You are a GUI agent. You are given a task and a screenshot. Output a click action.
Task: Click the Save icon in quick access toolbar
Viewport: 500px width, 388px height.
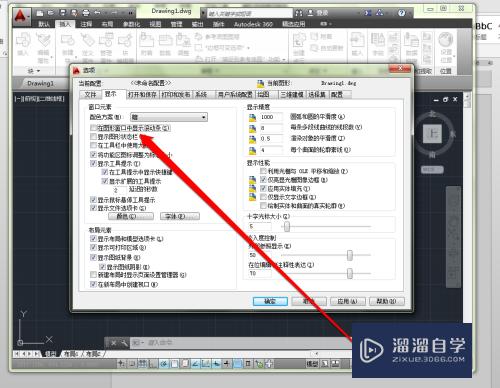tap(62, 13)
